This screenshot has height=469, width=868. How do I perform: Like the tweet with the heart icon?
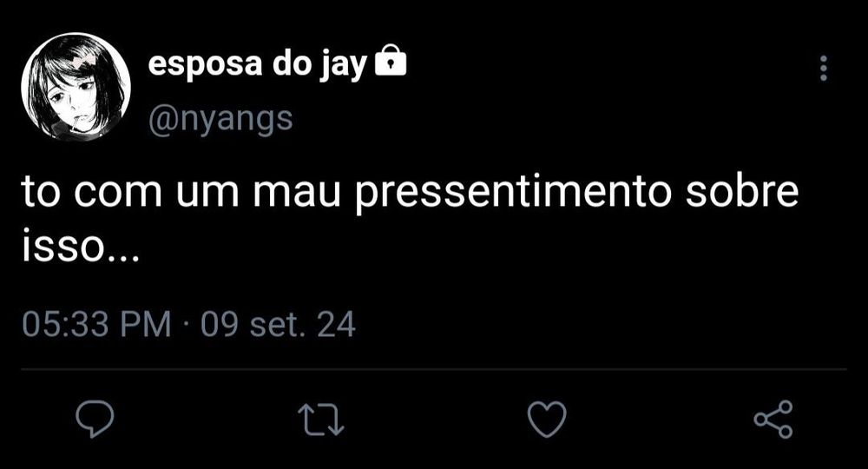click(x=546, y=419)
